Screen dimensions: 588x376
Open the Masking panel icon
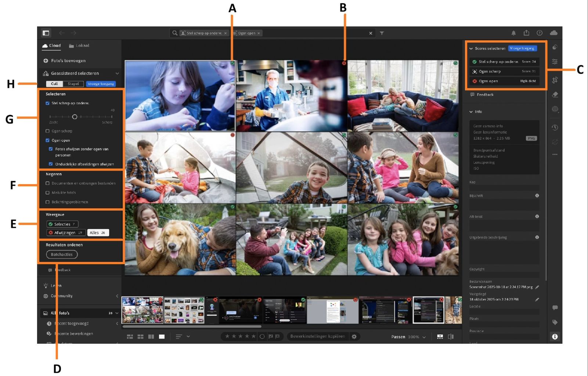pyautogui.click(x=555, y=109)
